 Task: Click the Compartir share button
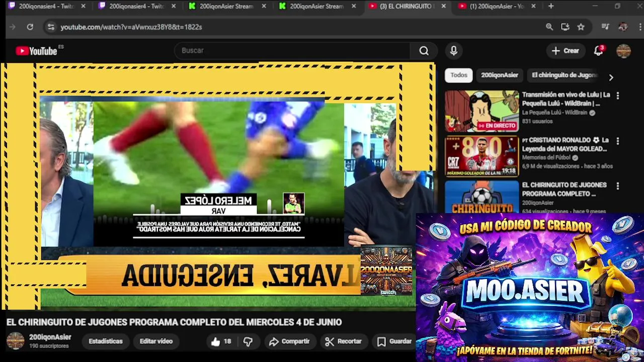click(289, 341)
